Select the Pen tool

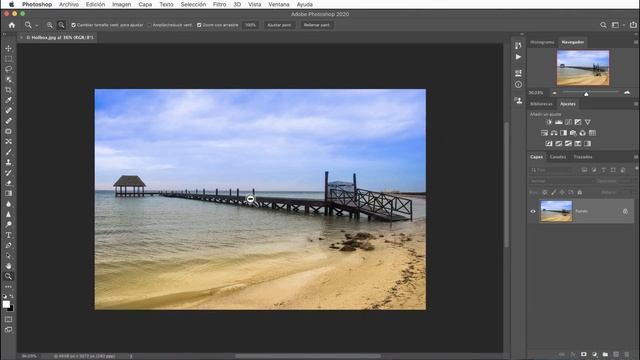(8, 245)
